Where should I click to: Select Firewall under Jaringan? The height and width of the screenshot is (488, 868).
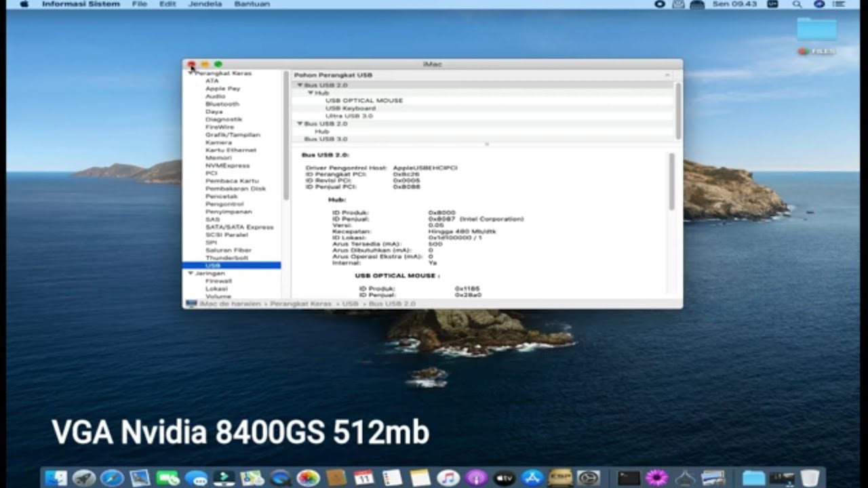218,281
